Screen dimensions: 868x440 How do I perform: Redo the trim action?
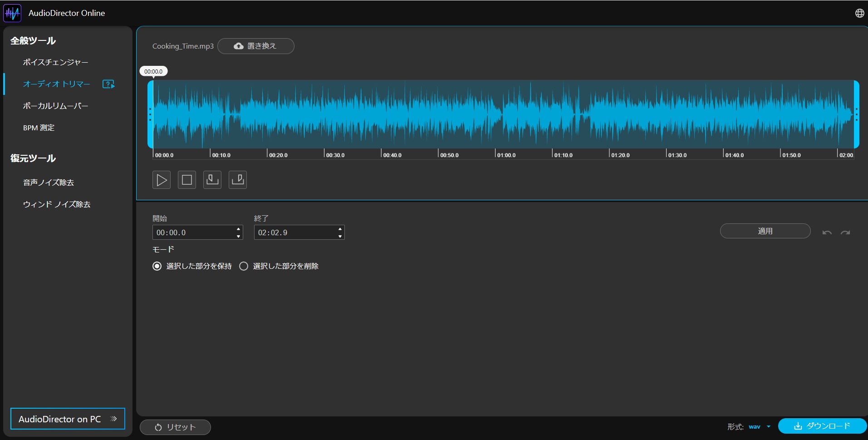[845, 232]
